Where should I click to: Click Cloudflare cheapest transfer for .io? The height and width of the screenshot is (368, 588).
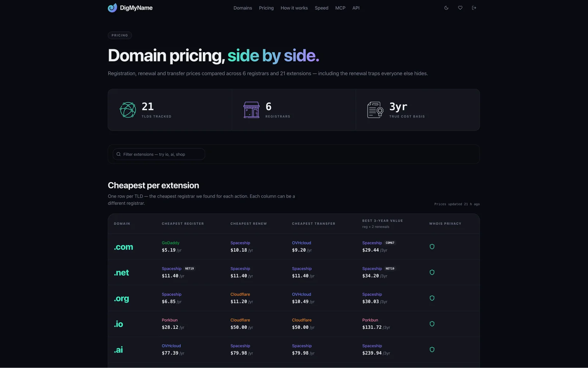point(302,320)
